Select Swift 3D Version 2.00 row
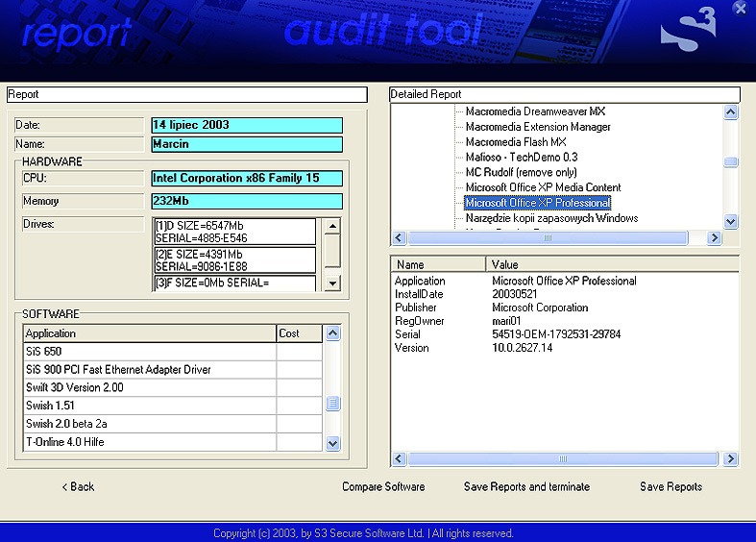The width and height of the screenshot is (756, 542). tap(173, 387)
